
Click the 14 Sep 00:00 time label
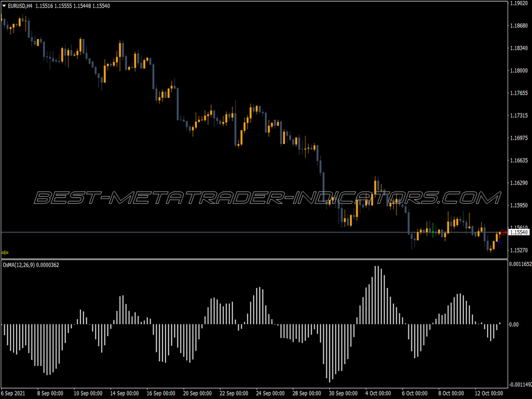(x=125, y=393)
